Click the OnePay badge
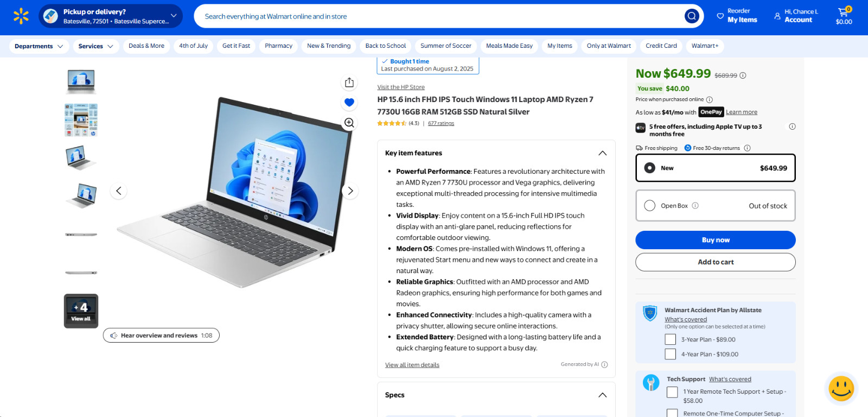 [711, 112]
